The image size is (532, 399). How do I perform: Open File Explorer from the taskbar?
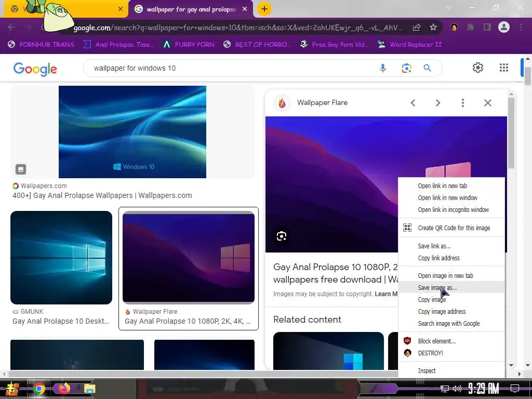[89, 389]
